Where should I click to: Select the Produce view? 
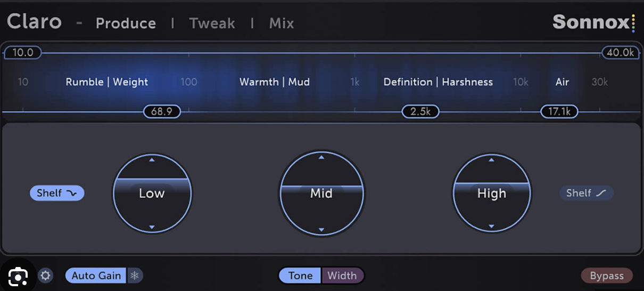pyautogui.click(x=126, y=23)
